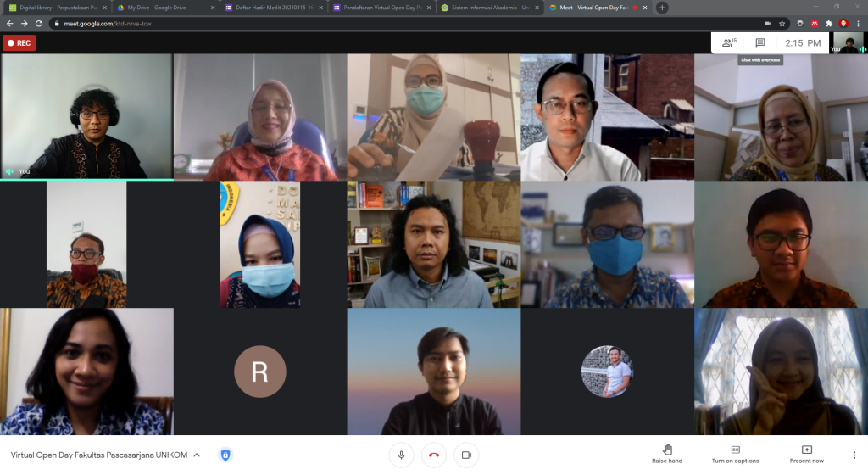Select the long-haired man by bookshelf tile
This screenshot has height=475, width=868.
pyautogui.click(x=433, y=244)
